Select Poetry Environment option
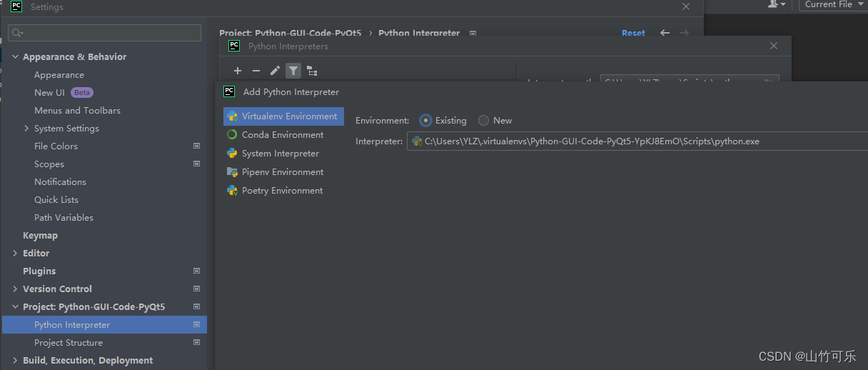This screenshot has width=868, height=370. (283, 190)
